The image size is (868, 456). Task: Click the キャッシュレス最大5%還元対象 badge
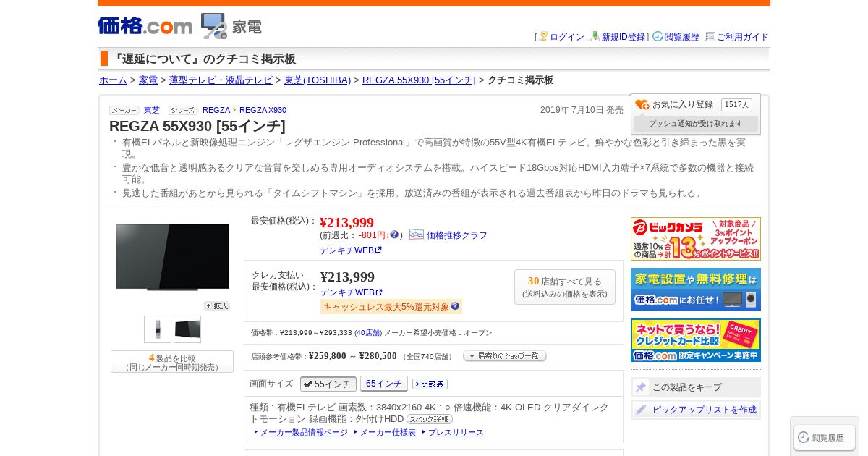coord(391,307)
